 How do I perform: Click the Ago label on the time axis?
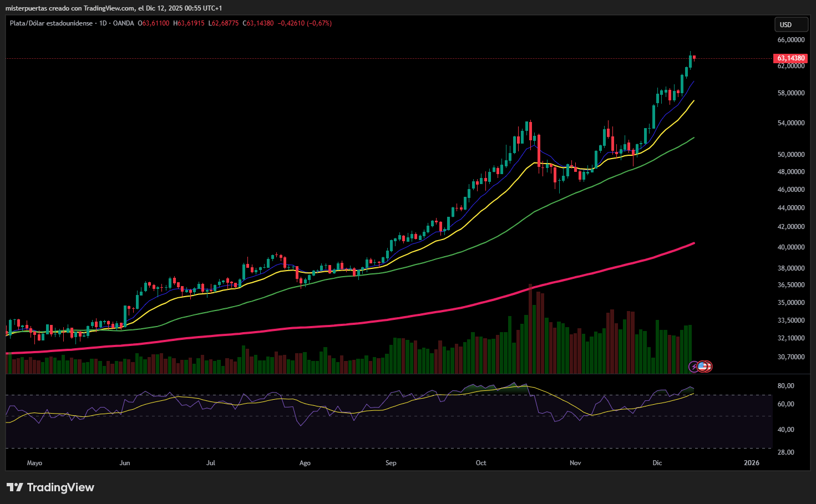point(305,463)
